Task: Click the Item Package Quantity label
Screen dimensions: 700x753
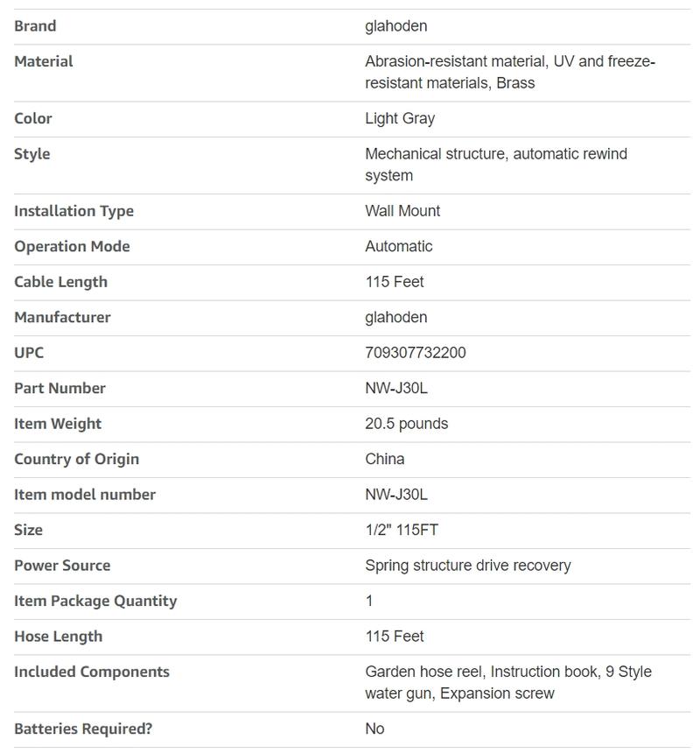Action: tap(95, 601)
